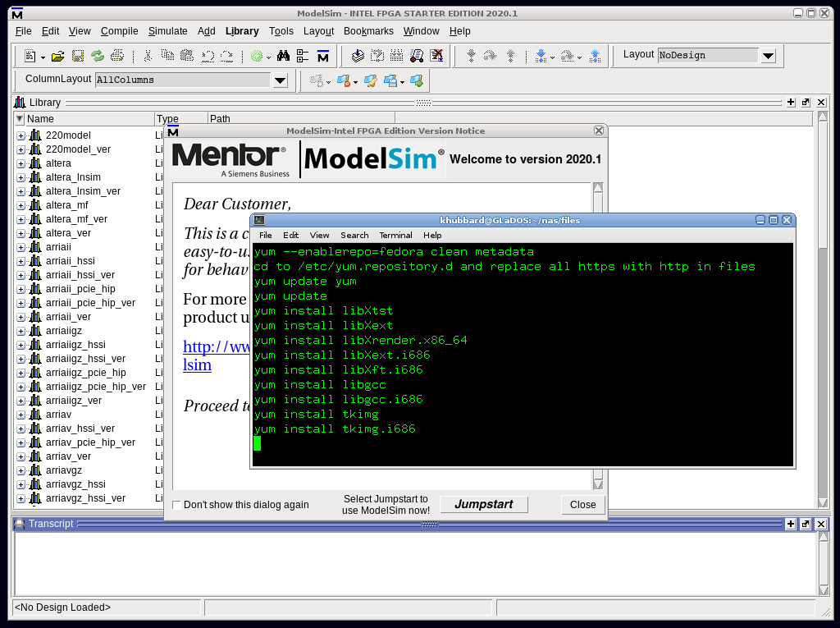Screen dimensions: 840x628
Task: Click inside the Transcript text area
Action: pyautogui.click(x=416, y=563)
